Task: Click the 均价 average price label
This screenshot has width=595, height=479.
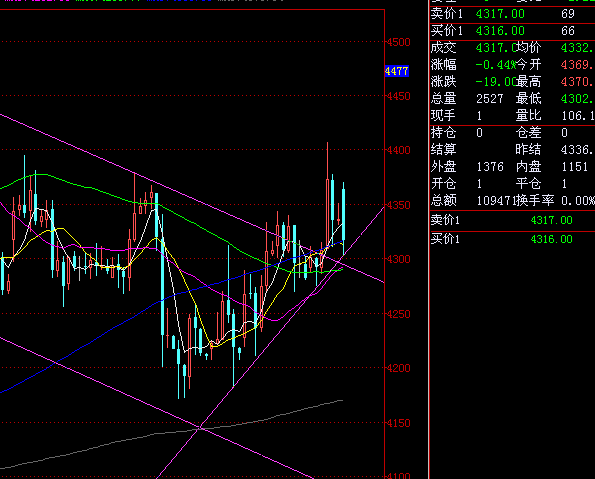Action: tap(529, 47)
